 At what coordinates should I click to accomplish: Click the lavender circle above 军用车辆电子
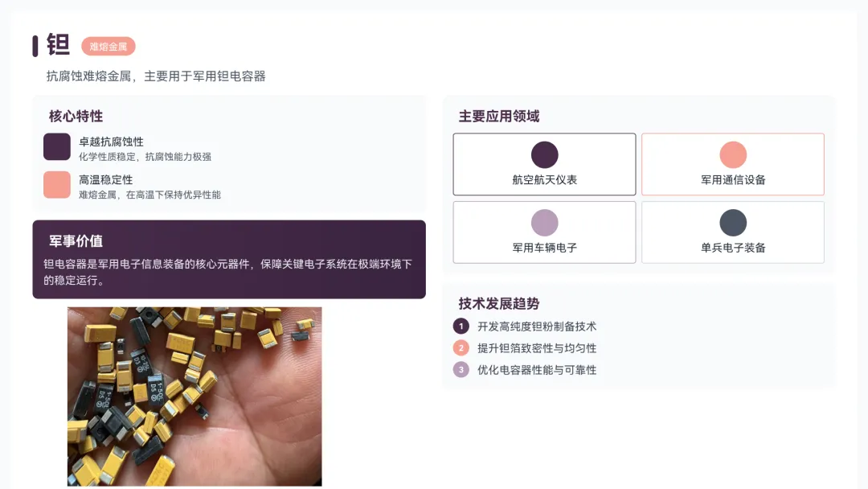click(x=545, y=223)
